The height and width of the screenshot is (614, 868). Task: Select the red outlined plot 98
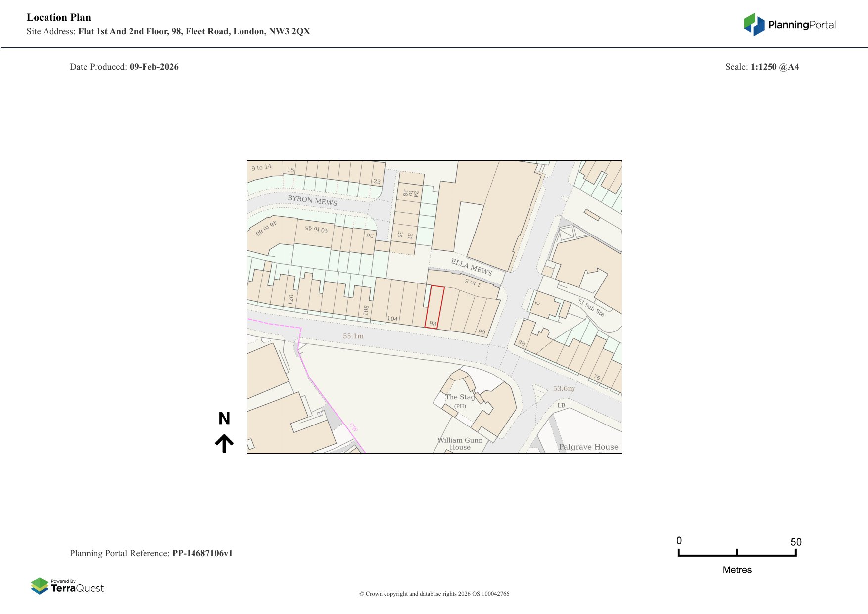pyautogui.click(x=434, y=307)
